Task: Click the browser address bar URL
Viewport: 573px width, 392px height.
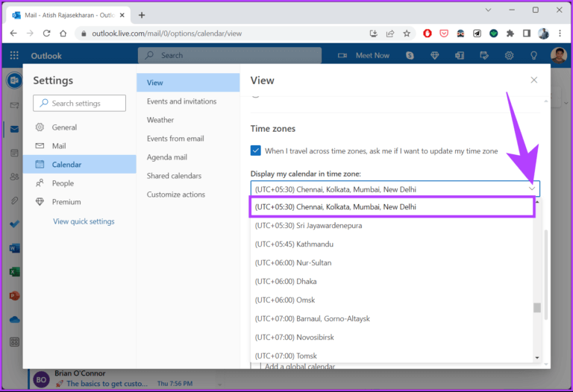Action: pyautogui.click(x=166, y=34)
